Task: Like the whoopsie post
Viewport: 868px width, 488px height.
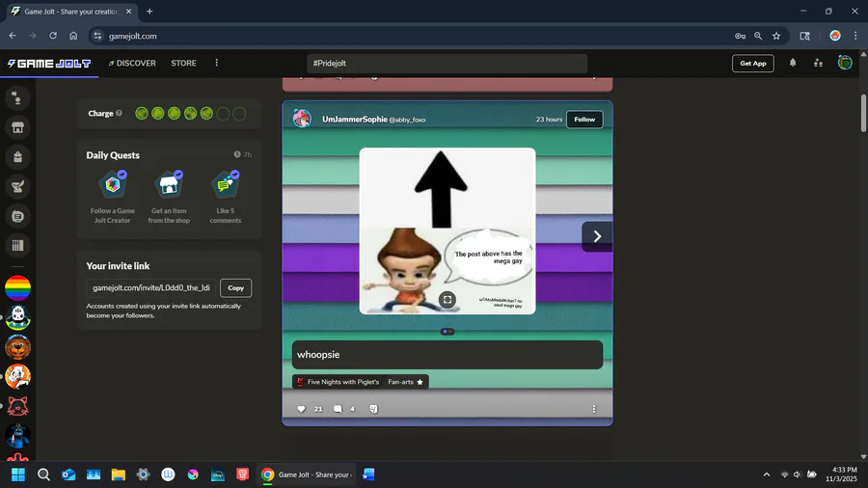Action: click(x=301, y=409)
